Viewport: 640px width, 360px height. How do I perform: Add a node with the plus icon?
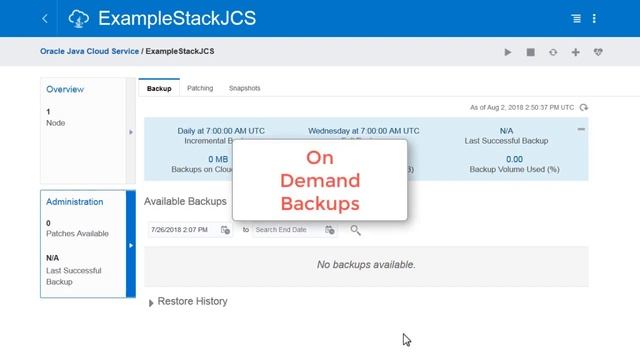576,52
